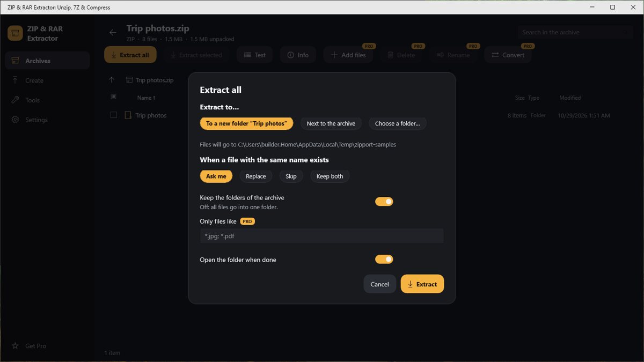Click the select-all icon in list header
This screenshot has width=644, height=362.
[113, 97]
